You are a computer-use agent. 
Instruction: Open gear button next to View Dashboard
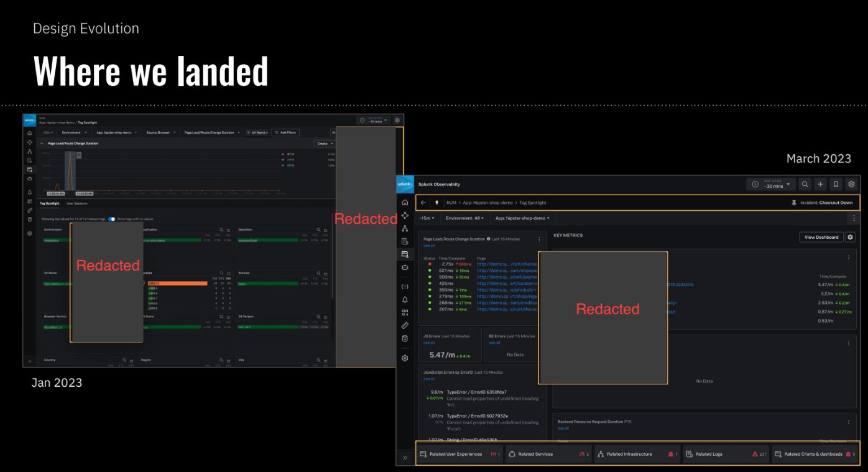[851, 237]
